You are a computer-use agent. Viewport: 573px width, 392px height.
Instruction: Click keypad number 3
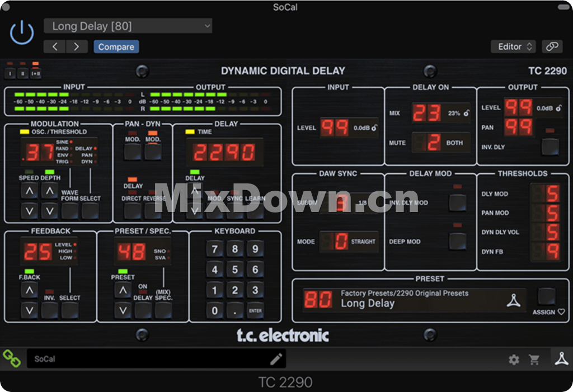pos(255,290)
